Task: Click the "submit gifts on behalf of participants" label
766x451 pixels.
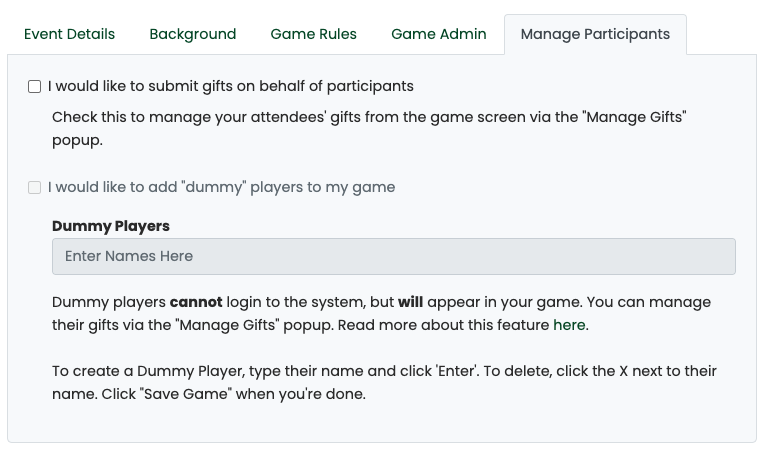Action: pyautogui.click(x=231, y=86)
